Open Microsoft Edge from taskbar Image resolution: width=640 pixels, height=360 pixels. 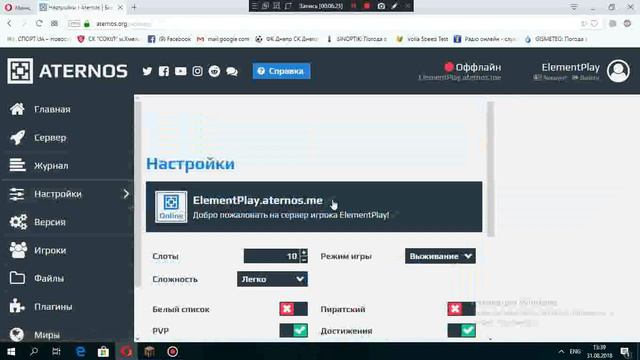pos(80,351)
